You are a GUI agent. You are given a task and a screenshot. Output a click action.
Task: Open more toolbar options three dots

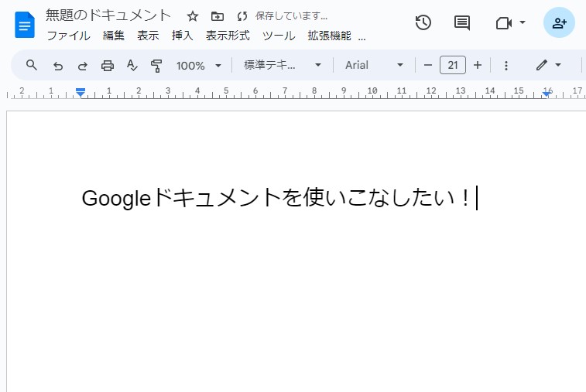pyautogui.click(x=506, y=66)
